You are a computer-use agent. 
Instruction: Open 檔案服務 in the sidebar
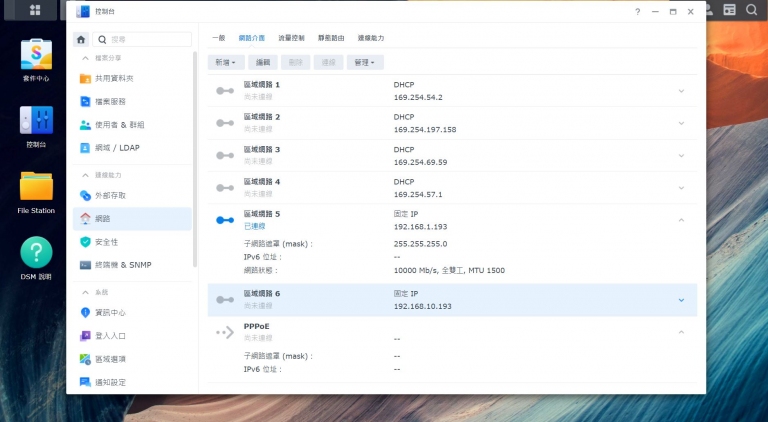[132, 101]
